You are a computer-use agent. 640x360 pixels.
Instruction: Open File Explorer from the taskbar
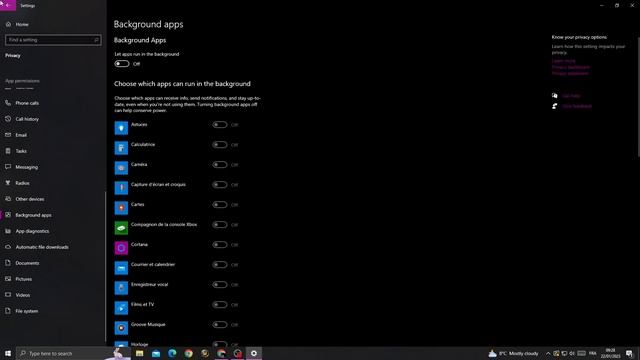[140, 353]
